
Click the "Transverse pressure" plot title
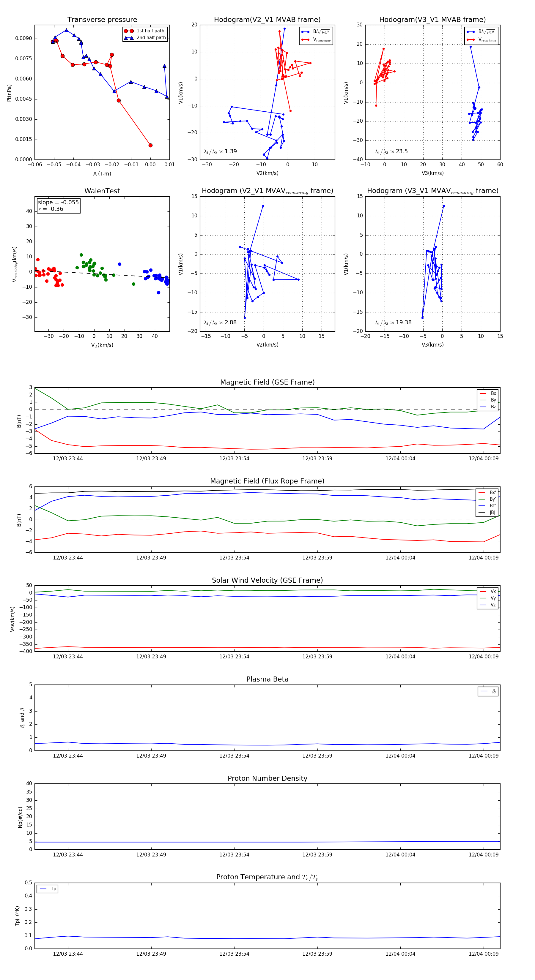(x=102, y=20)
